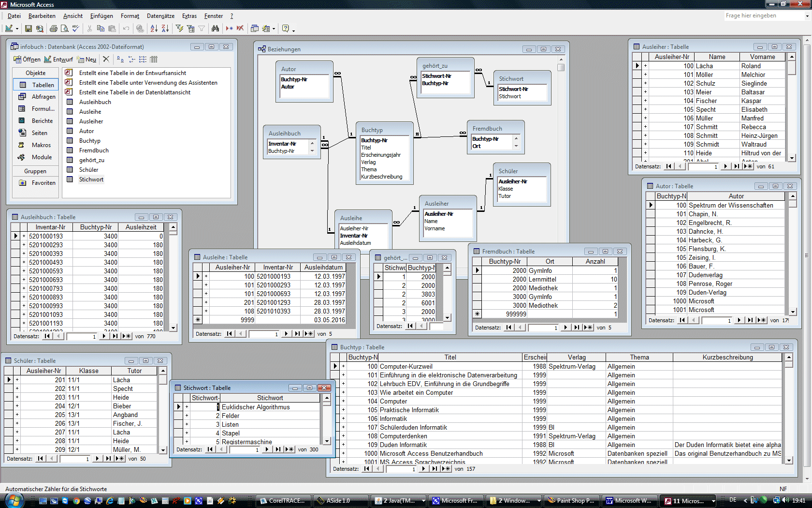Run spelling check (ABC icon)
The height and width of the screenshot is (508, 812).
tap(75, 29)
